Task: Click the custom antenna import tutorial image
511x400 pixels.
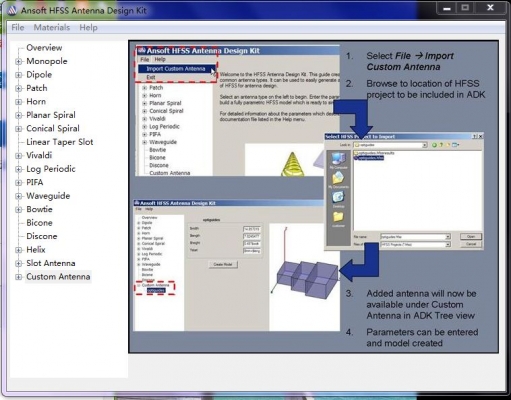Action: point(314,197)
